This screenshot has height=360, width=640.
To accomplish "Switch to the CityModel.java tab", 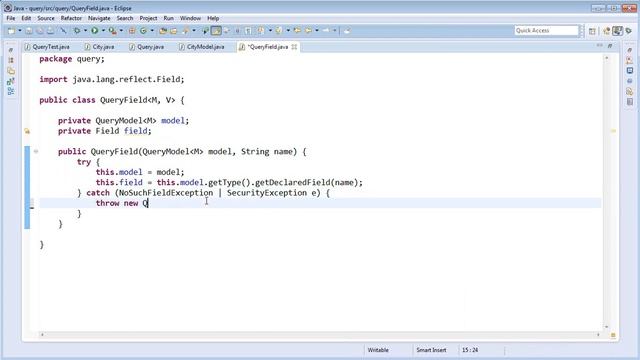I will click(x=202, y=47).
